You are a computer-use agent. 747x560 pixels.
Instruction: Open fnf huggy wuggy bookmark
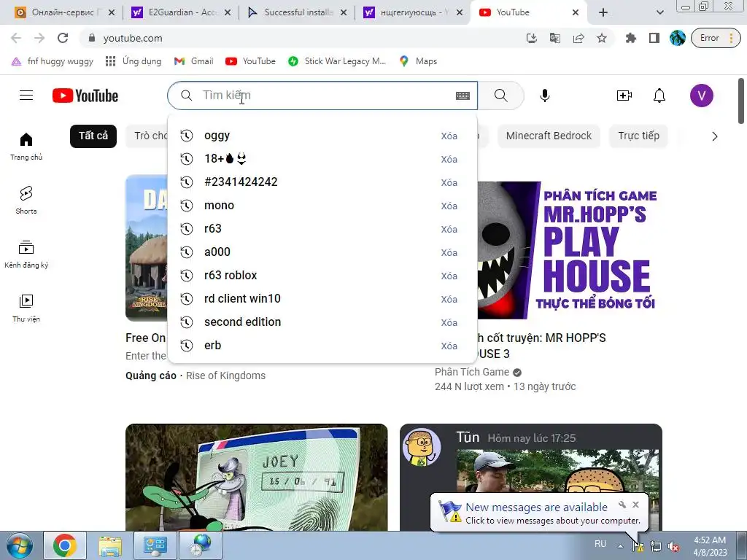53,61
